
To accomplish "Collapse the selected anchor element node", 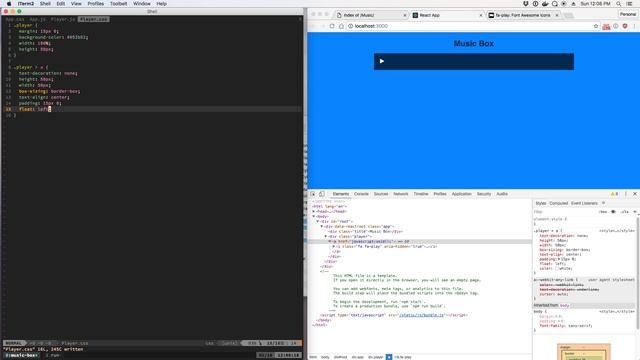I will click(x=330, y=241).
